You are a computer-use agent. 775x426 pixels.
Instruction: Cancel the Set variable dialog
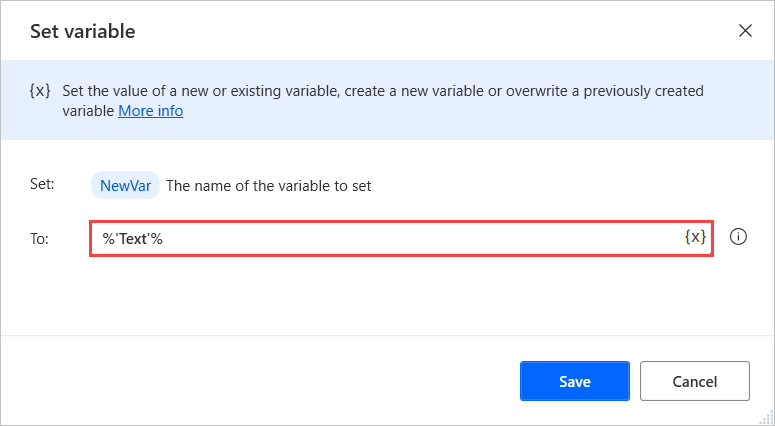tap(695, 381)
